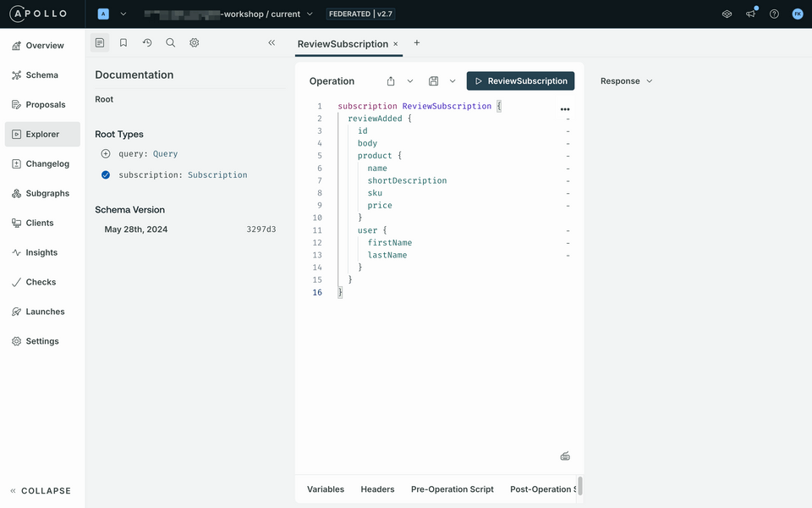The width and height of the screenshot is (812, 508).
Task: Open the Launches page
Action: coord(42,311)
